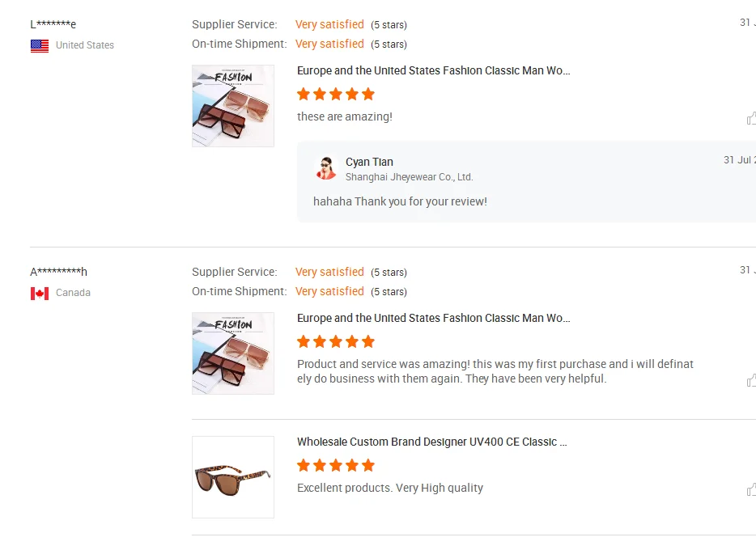Visit Shanghai Jheyewear Co., Ltd. supplier link
The image size is (756, 550).
pos(409,177)
